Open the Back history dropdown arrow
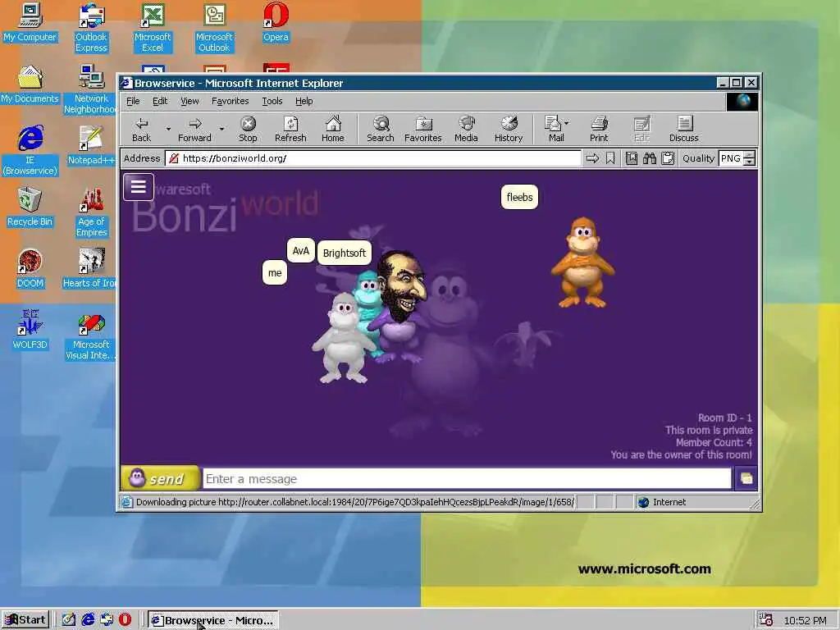 (168, 129)
